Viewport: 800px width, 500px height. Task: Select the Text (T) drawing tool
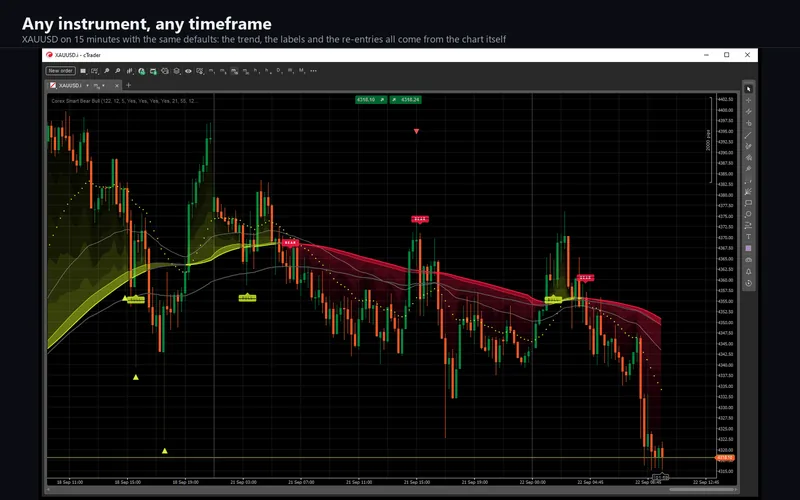748,236
